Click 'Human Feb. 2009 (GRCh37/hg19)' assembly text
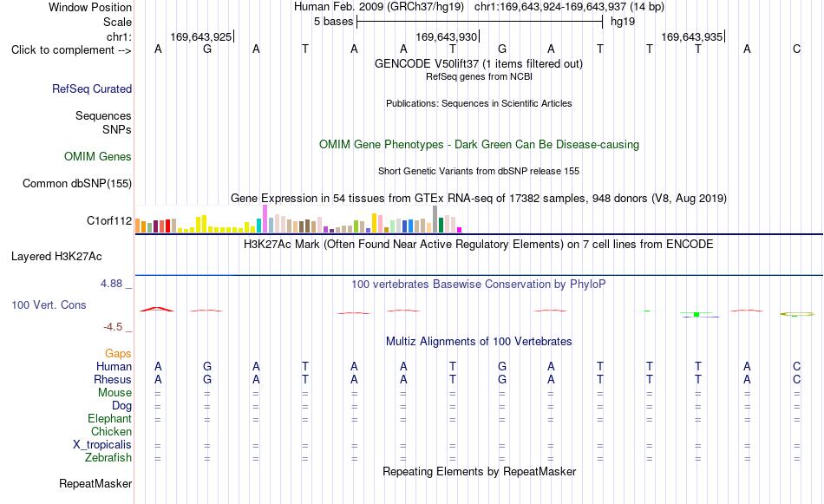Screen dimensions: 824x504 379,7
